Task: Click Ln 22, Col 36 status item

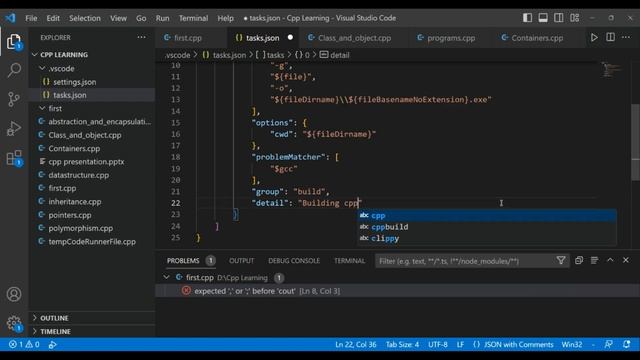Action: coord(356,344)
